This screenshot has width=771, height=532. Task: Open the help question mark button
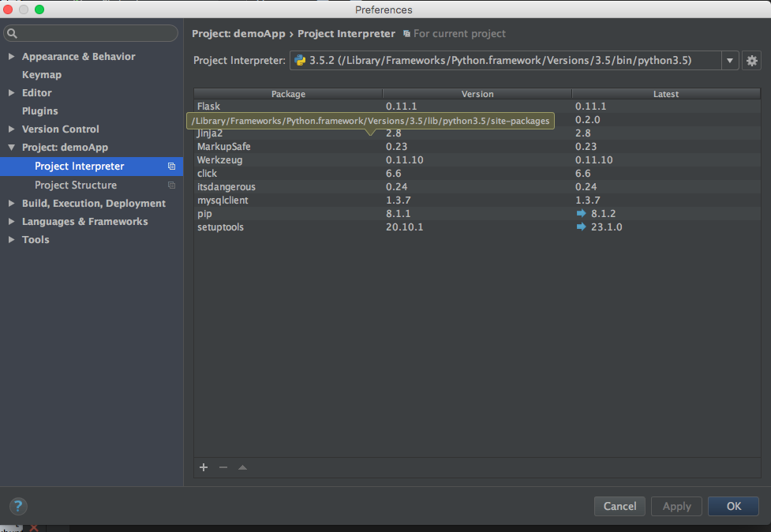(18, 506)
